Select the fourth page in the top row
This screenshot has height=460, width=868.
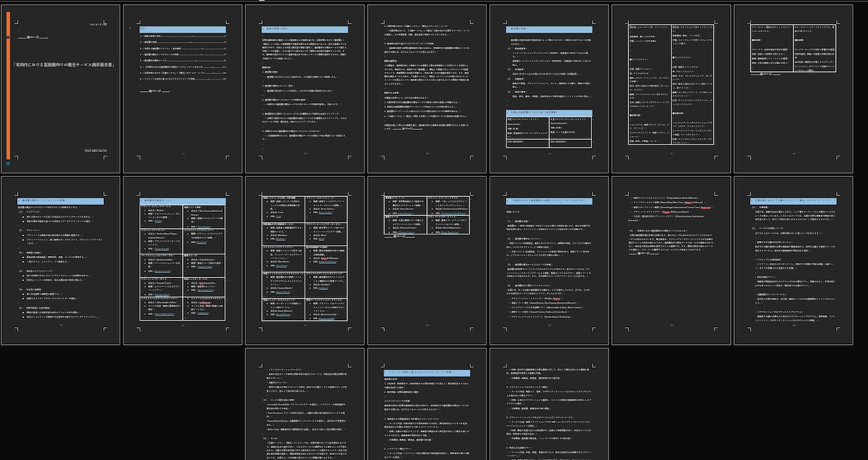427,90
